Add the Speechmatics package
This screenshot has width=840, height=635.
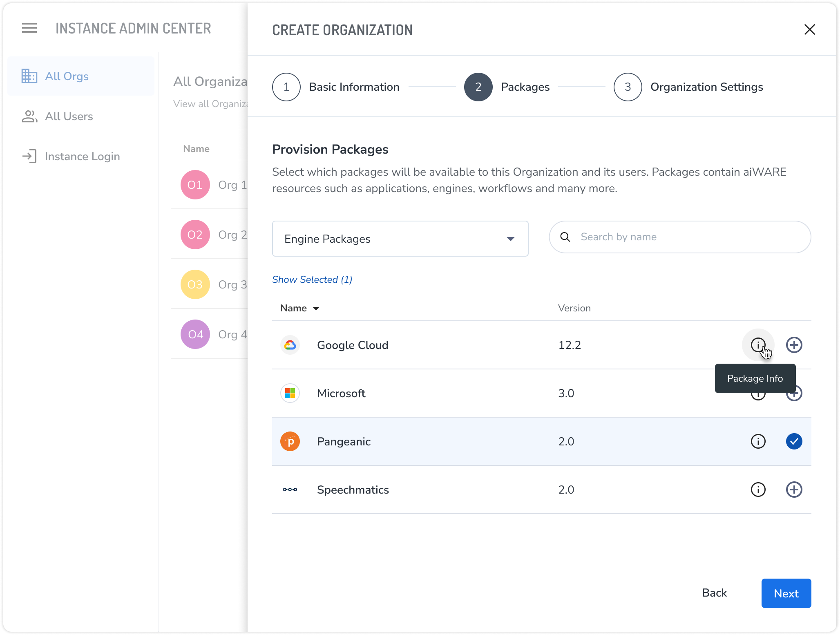pyautogui.click(x=794, y=490)
